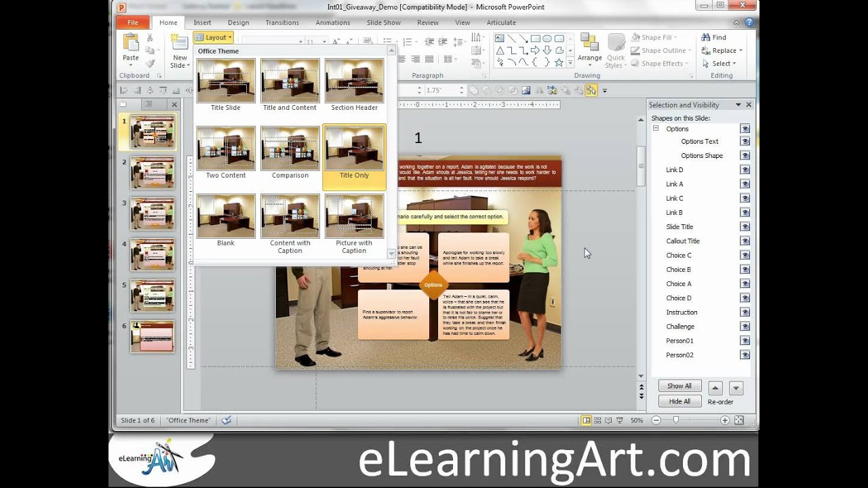Hide the Slide Title shape

745,227
